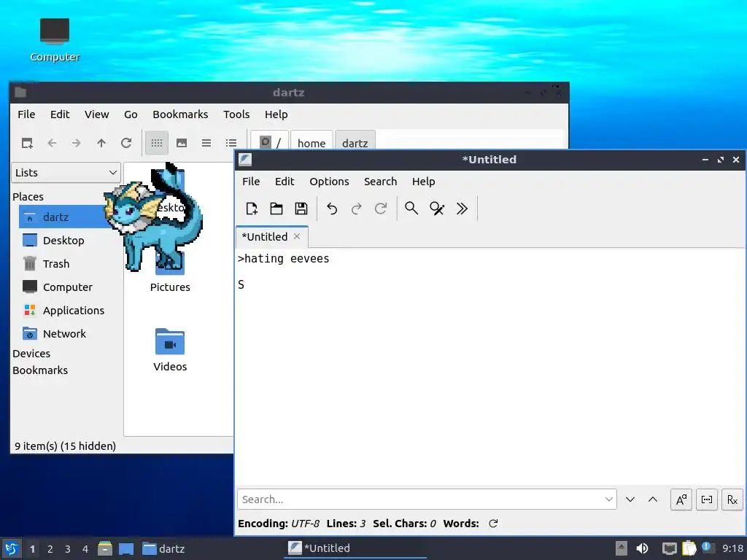Screen dimensions: 747x560
Task: Open the Lists side pane dropdown
Action: coord(66,172)
